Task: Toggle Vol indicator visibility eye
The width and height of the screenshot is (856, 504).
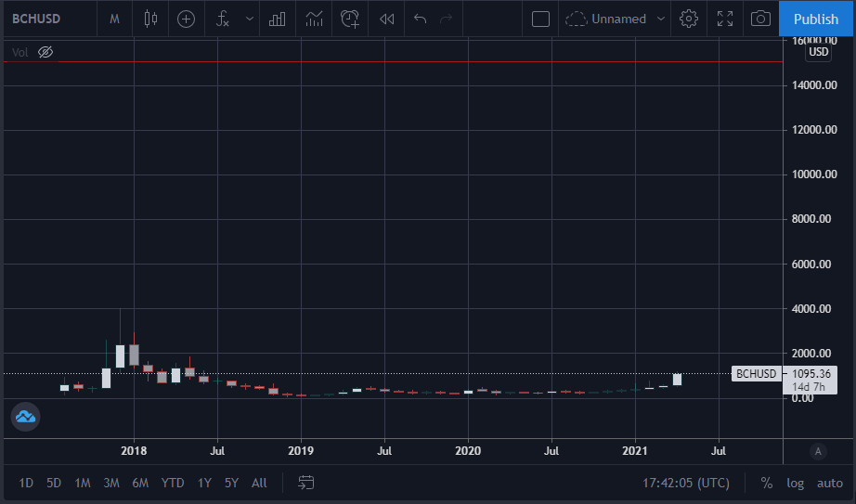Action: [x=45, y=52]
